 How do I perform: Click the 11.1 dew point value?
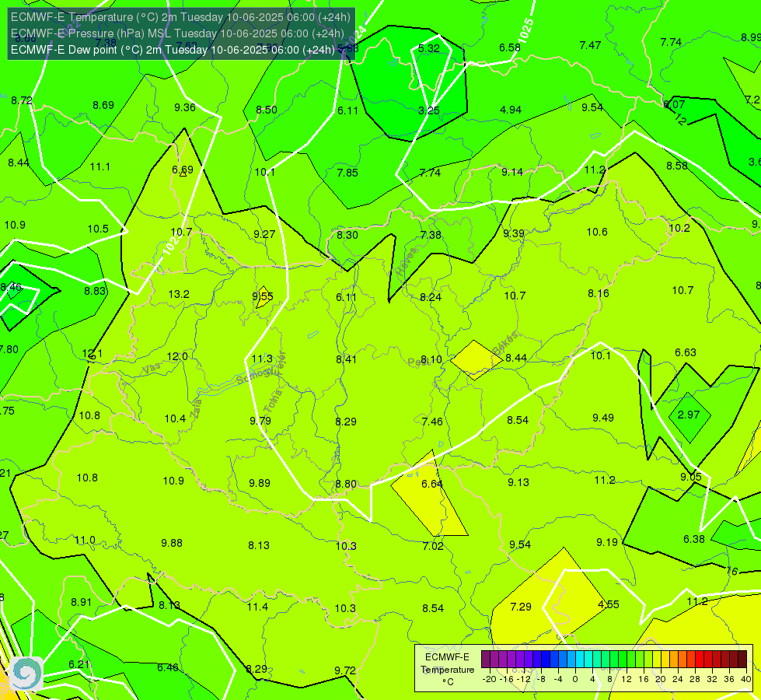point(100,167)
